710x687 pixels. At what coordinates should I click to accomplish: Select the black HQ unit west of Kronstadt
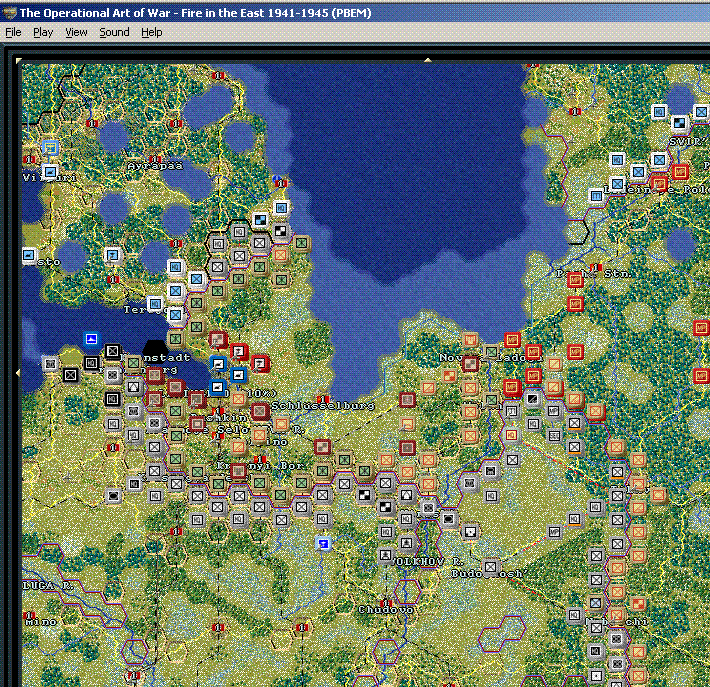[91, 363]
